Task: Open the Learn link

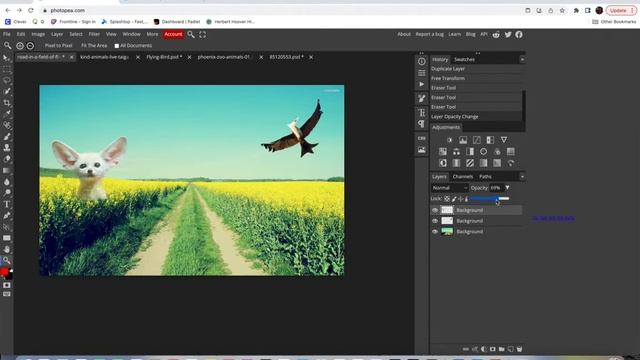Action: coord(454,34)
